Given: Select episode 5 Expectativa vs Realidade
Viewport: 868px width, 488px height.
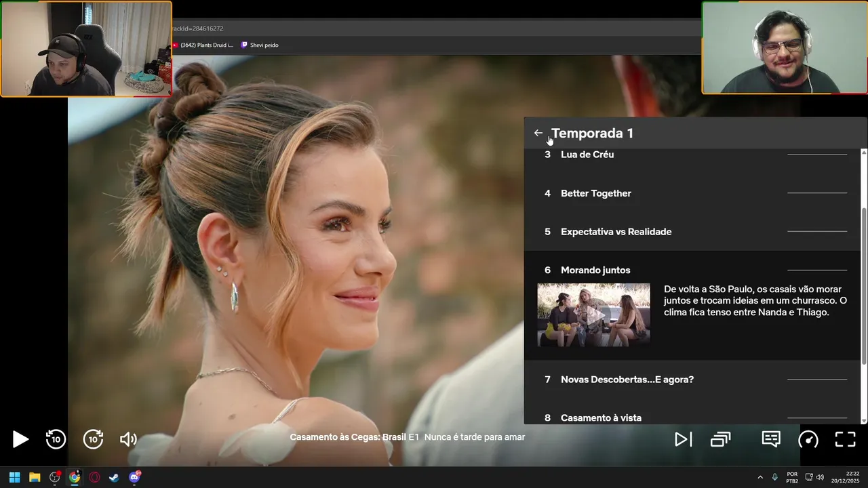Looking at the screenshot, I should pos(692,232).
